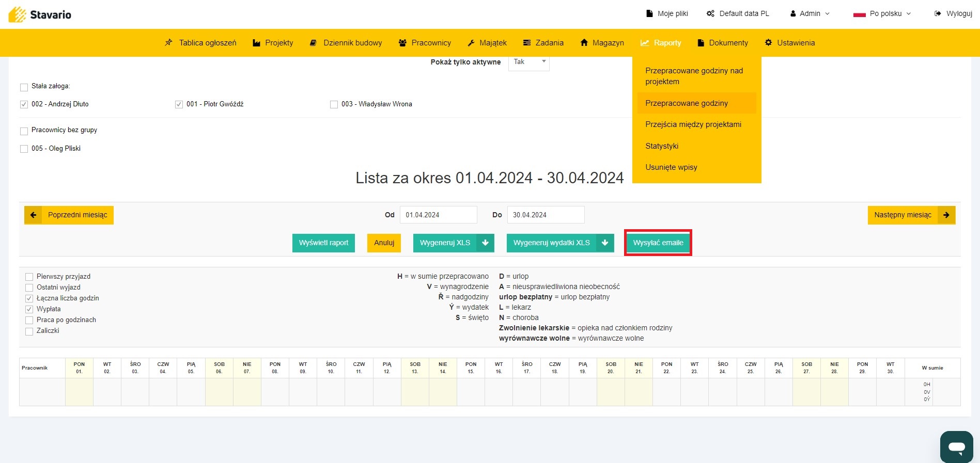Click the Raporty chart icon

tap(645, 43)
